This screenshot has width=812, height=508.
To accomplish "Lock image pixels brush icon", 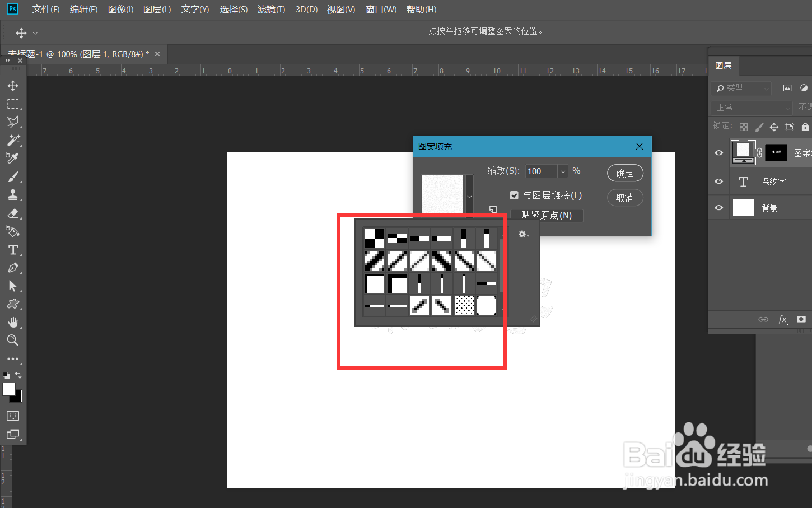I will coord(759,127).
